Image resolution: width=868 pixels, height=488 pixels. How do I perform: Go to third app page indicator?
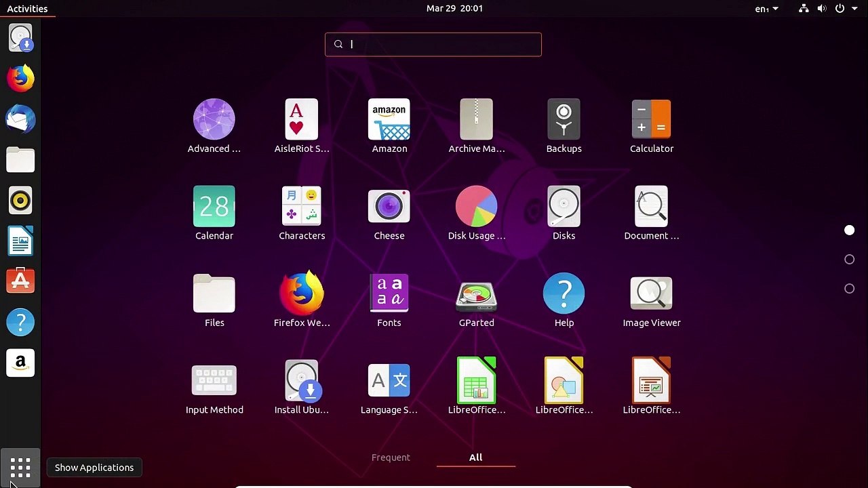click(x=849, y=289)
